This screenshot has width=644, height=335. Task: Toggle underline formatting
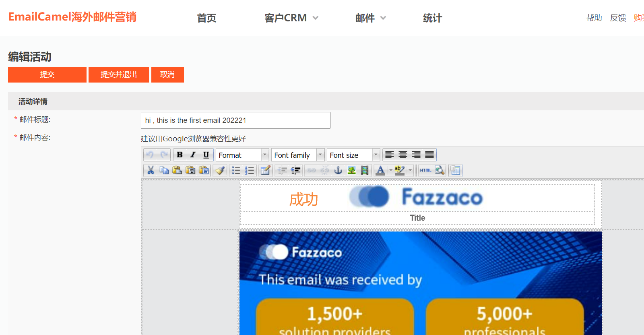[206, 155]
